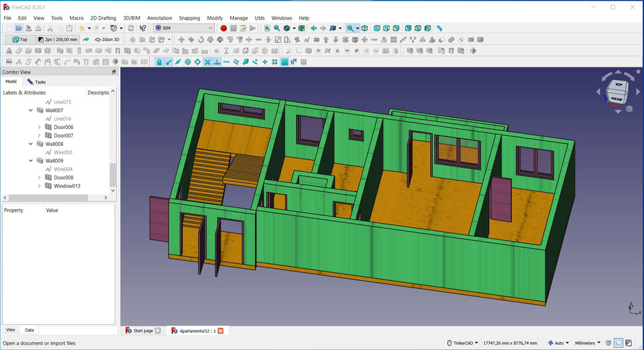
Task: Set isometric view cube icon
Action: tap(364, 28)
